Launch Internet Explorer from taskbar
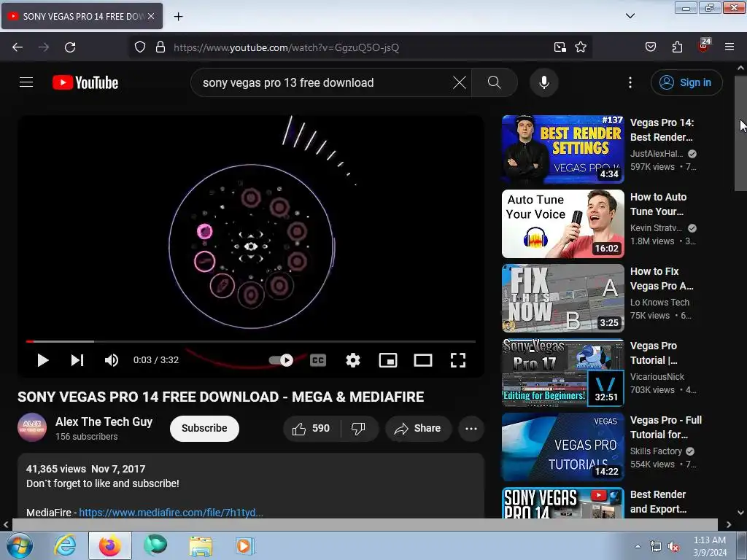 (65, 545)
